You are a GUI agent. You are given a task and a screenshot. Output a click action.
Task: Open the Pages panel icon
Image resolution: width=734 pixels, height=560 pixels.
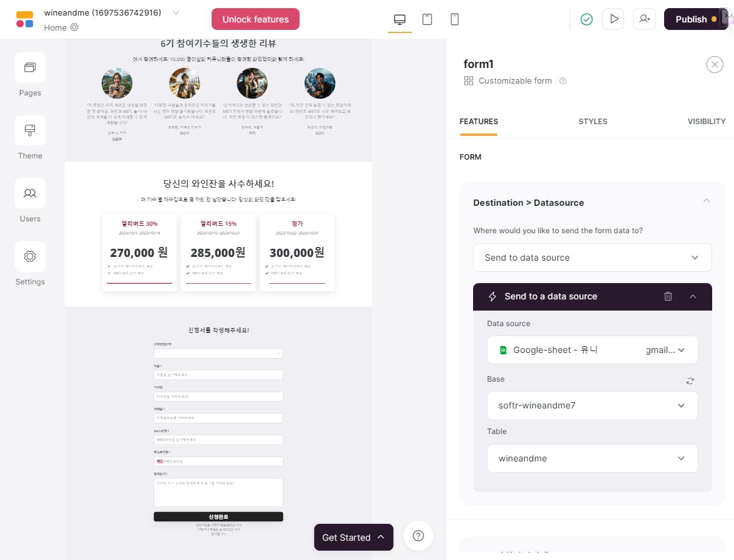point(30,68)
